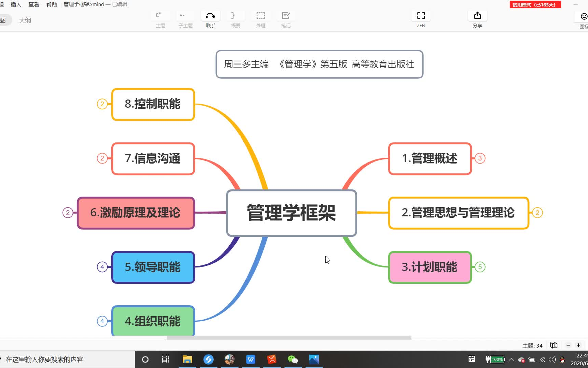Image resolution: width=588 pixels, height=368 pixels.
Task: Select the central topic 管理学框架
Action: [292, 213]
